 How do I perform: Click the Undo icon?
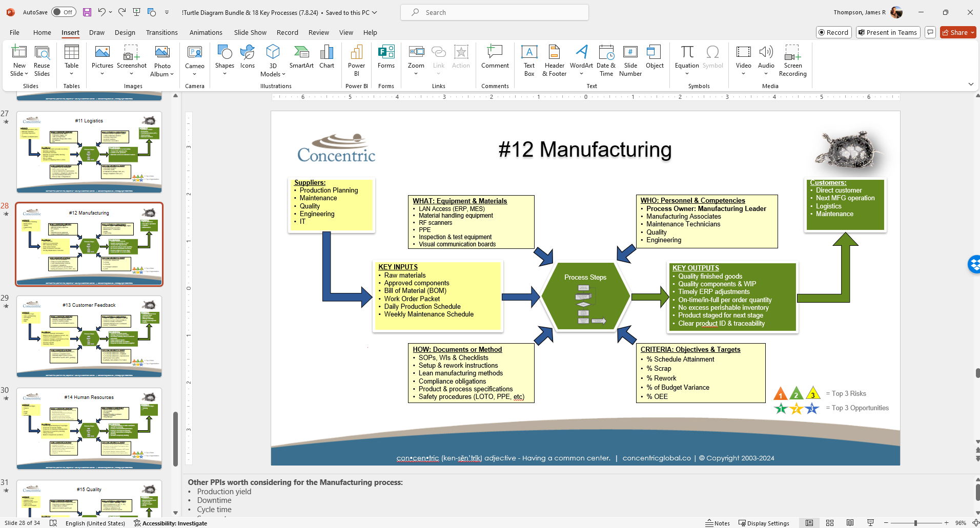(x=101, y=12)
